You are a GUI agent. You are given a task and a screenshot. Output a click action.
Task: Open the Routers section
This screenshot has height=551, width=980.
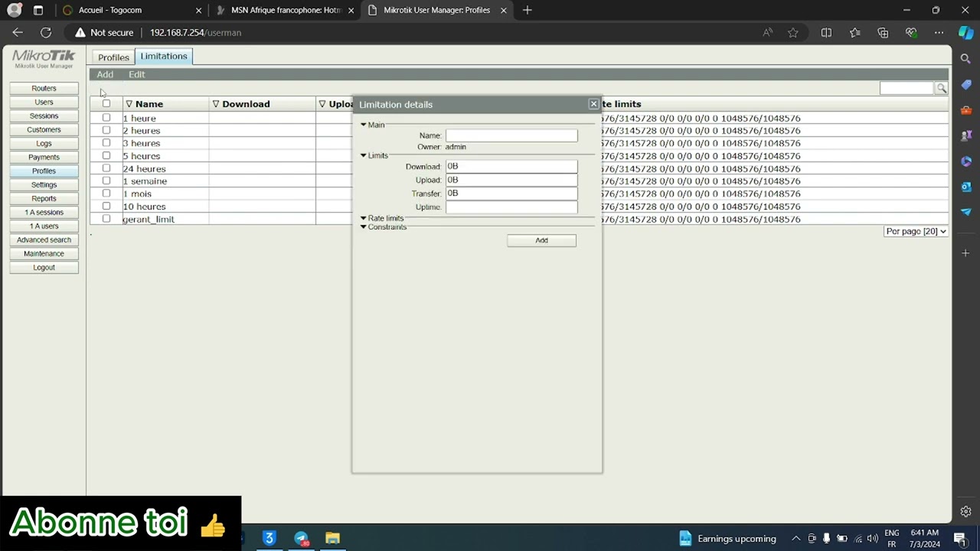click(x=44, y=88)
